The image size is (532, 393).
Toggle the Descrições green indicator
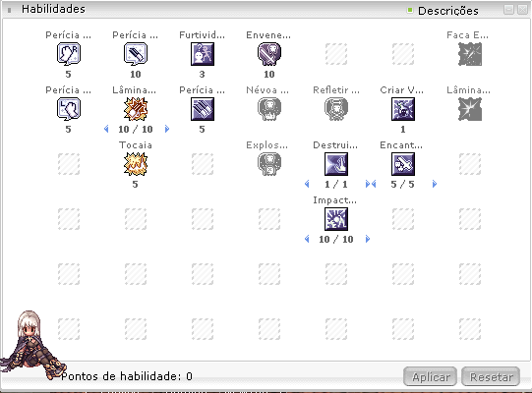pyautogui.click(x=410, y=10)
